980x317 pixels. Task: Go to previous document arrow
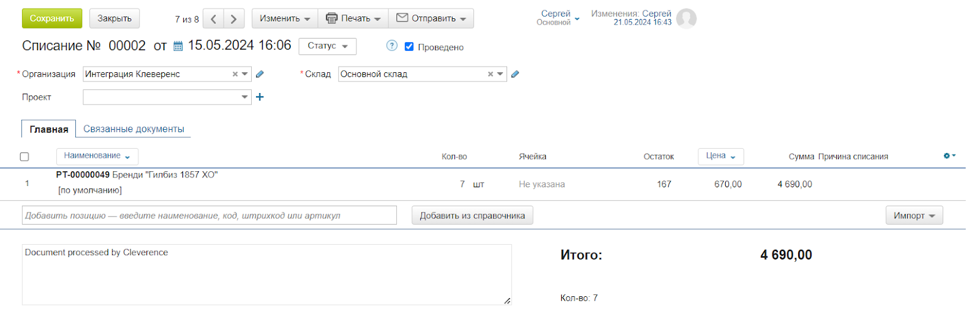213,19
